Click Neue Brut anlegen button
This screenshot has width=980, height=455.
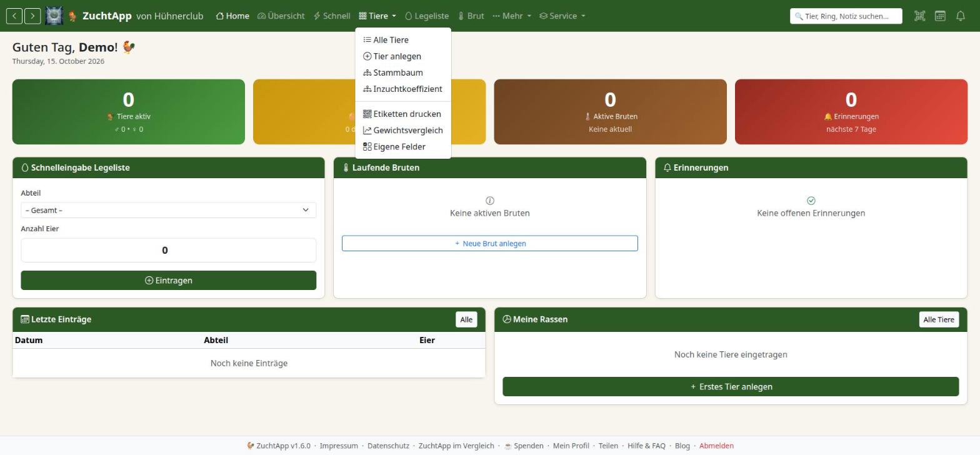(490, 243)
